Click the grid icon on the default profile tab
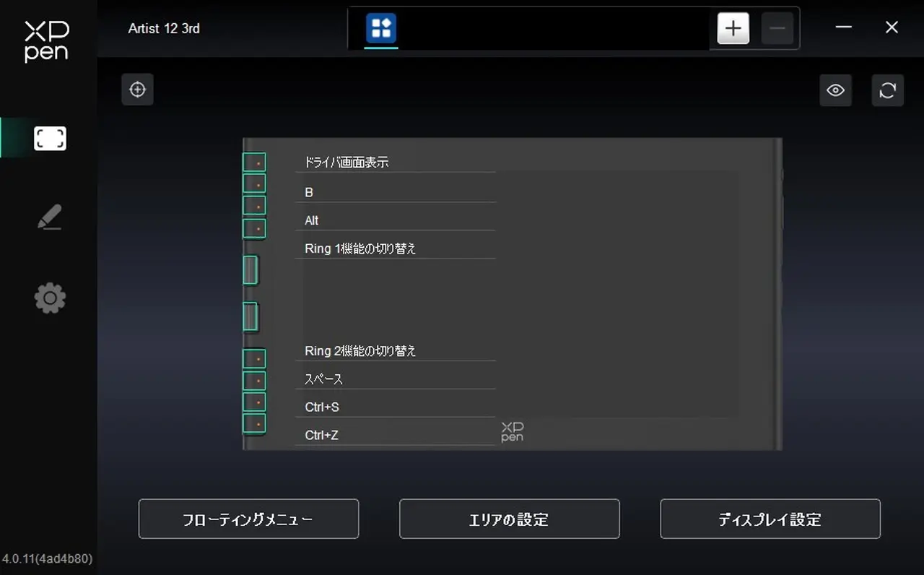Image resolution: width=924 pixels, height=575 pixels. [380, 27]
